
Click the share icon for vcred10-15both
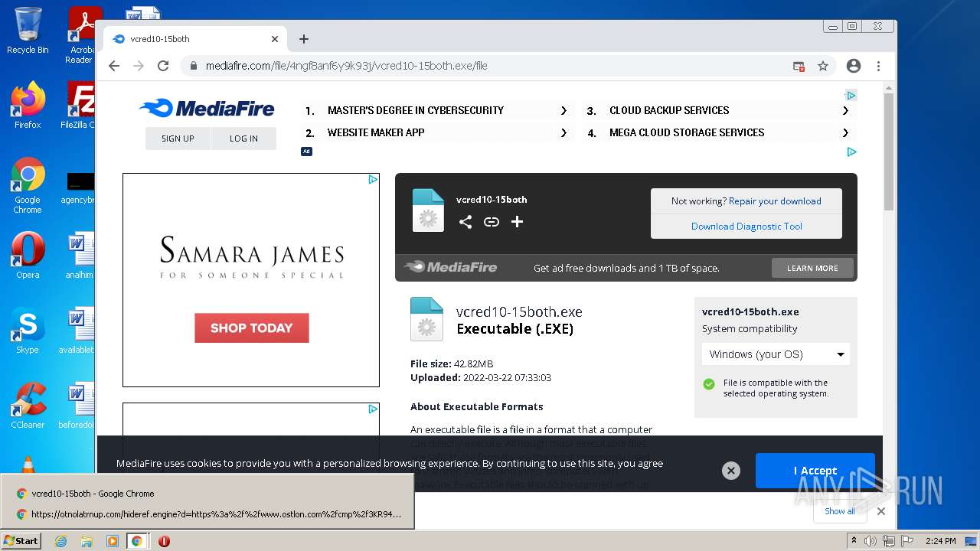(x=465, y=222)
